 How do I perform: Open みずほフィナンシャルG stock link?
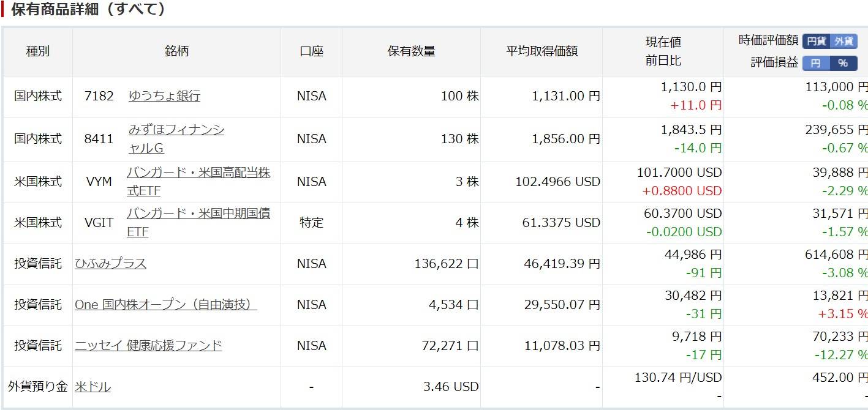[176, 139]
